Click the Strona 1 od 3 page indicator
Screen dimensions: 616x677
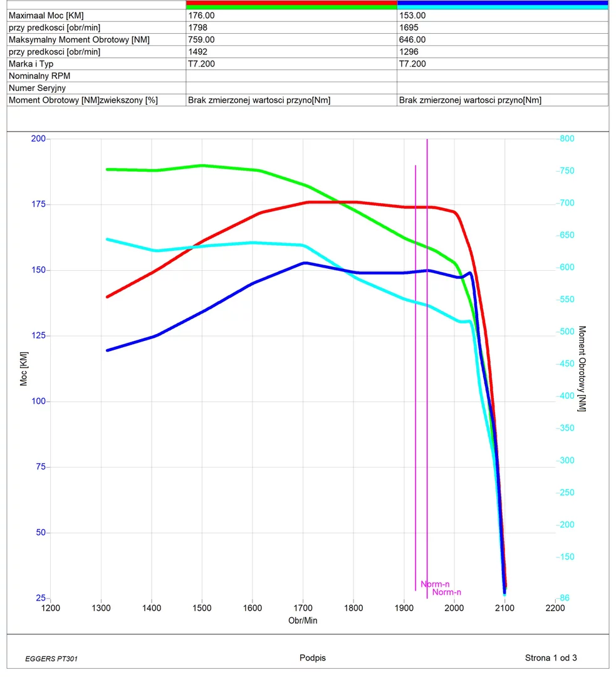pyautogui.click(x=551, y=658)
